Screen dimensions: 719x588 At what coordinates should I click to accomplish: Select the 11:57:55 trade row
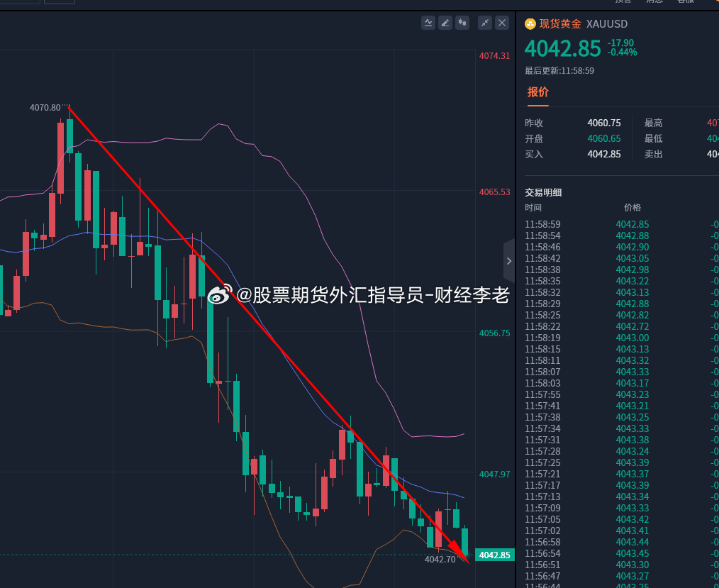point(622,394)
